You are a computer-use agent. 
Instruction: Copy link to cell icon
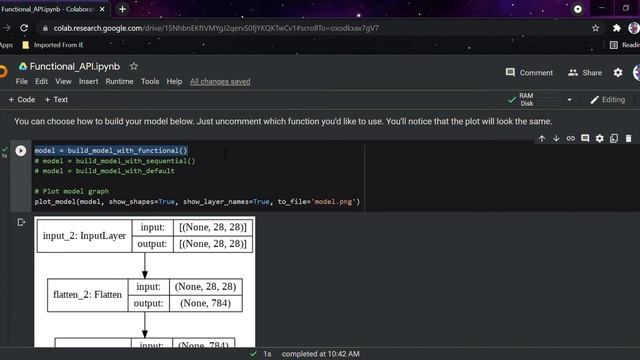tap(571, 138)
